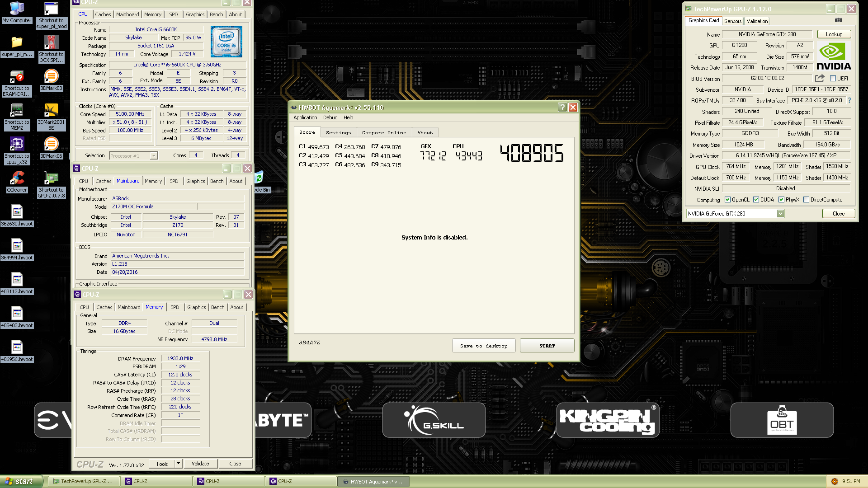Switch to the Sensors tab in GPU-Z
868x488 pixels.
point(732,21)
